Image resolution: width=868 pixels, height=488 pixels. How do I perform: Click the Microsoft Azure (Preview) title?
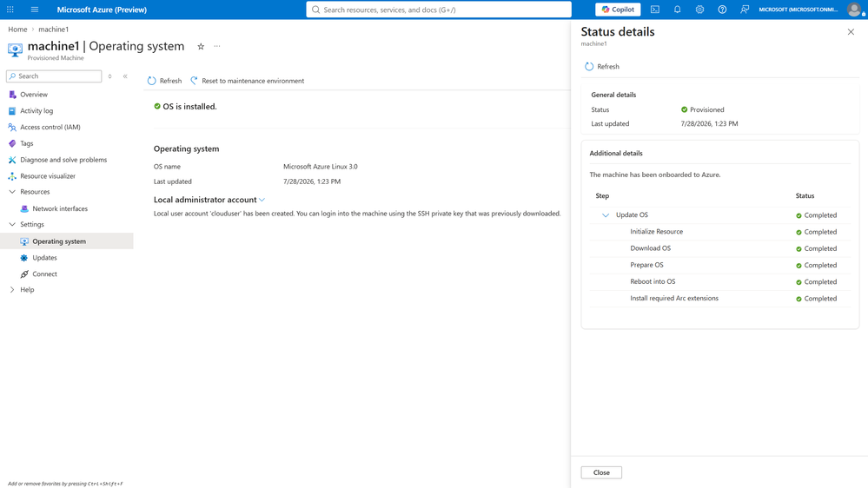click(x=102, y=10)
